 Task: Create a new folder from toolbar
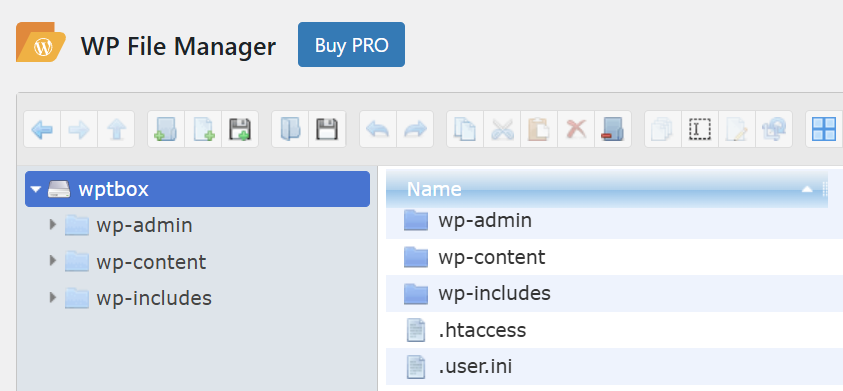166,129
